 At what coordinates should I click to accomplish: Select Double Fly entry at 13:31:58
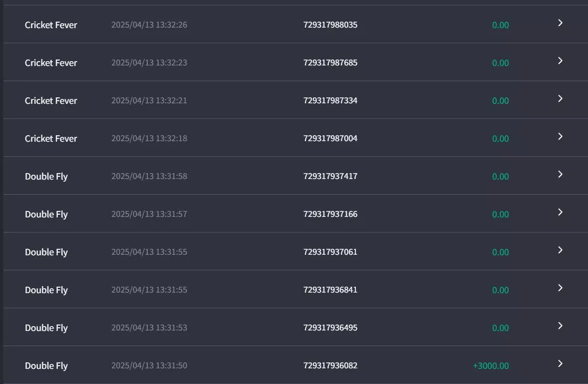point(295,176)
